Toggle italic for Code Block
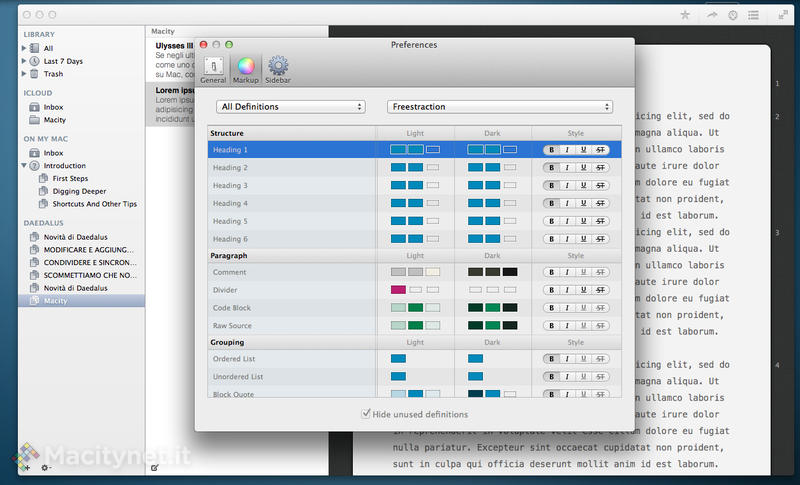Image resolution: width=800 pixels, height=485 pixels. 567,308
